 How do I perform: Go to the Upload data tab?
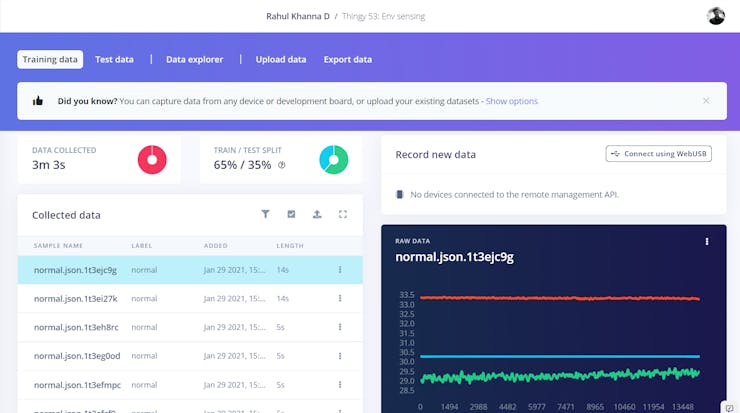tap(281, 59)
